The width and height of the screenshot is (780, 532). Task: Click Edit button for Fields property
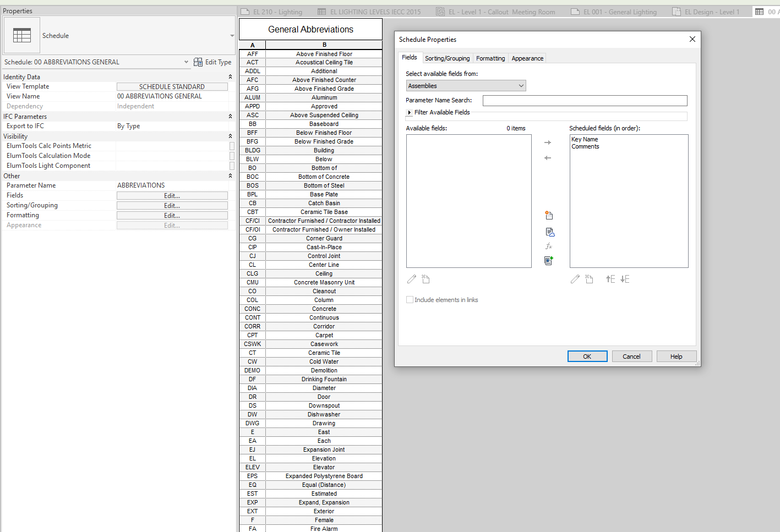tap(172, 196)
